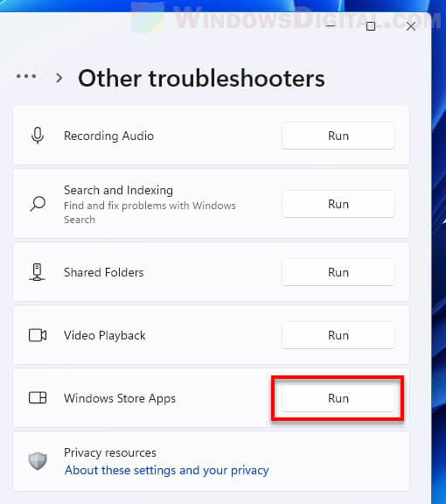The width and height of the screenshot is (446, 504).
Task: Maximize the Settings window
Action: (371, 26)
